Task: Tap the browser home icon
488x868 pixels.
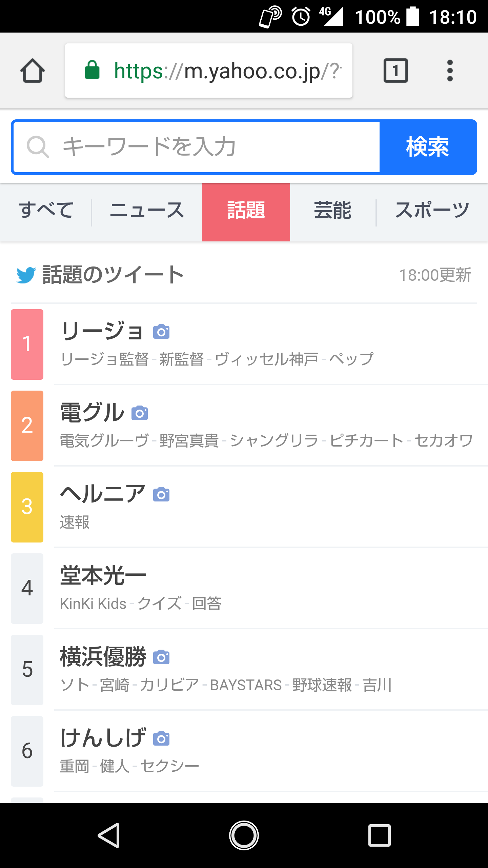Action: point(33,71)
